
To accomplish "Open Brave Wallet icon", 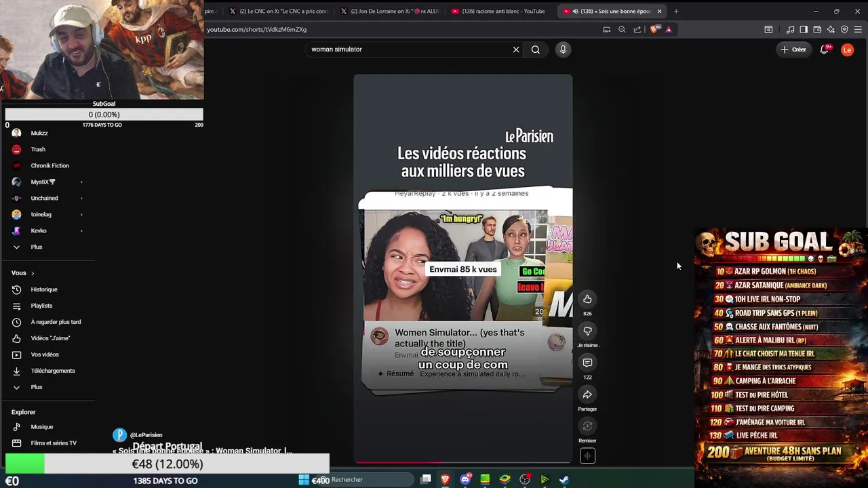I will click(x=817, y=29).
